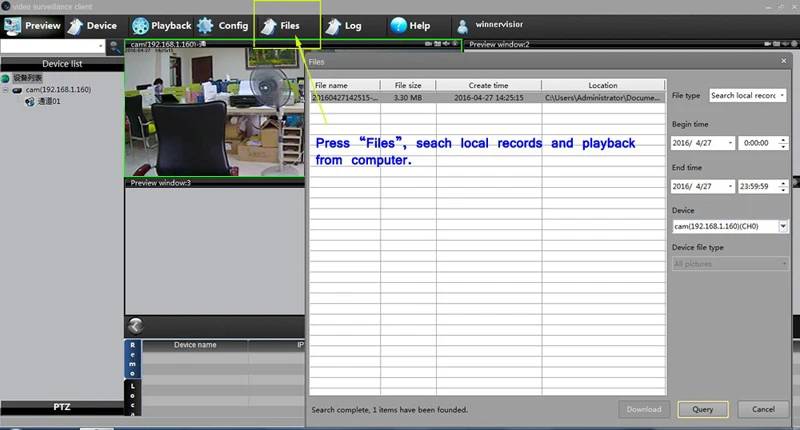Open the Log tab
800x430 pixels.
(x=343, y=26)
